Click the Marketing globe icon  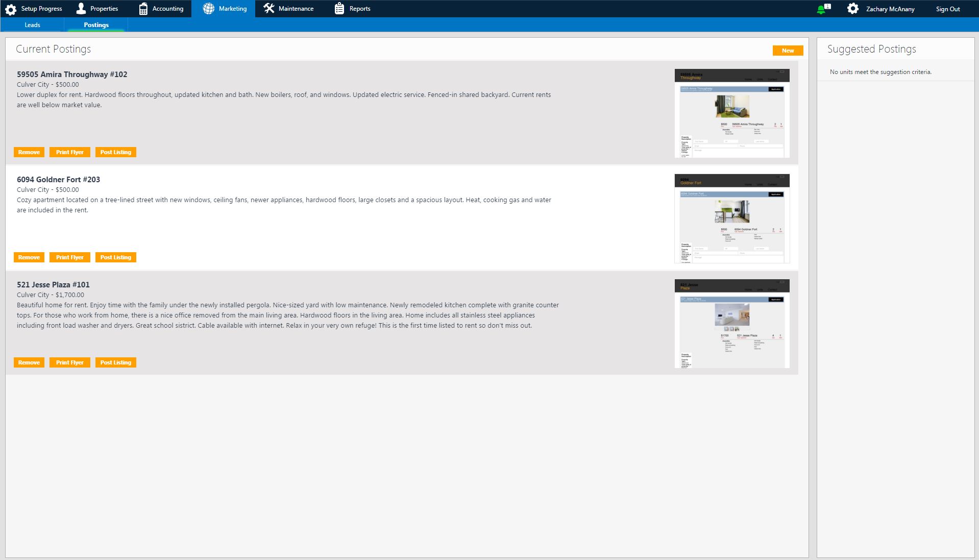[208, 9]
